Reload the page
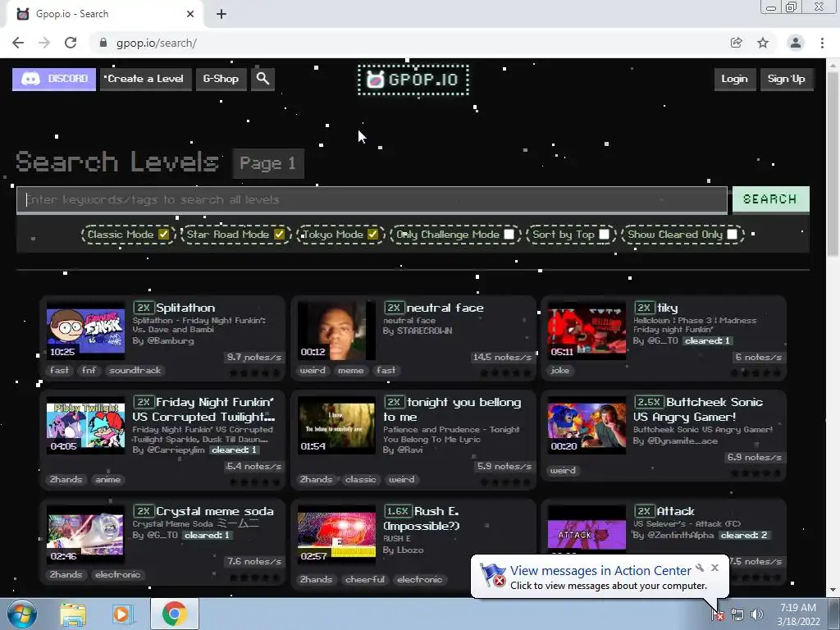 [71, 43]
